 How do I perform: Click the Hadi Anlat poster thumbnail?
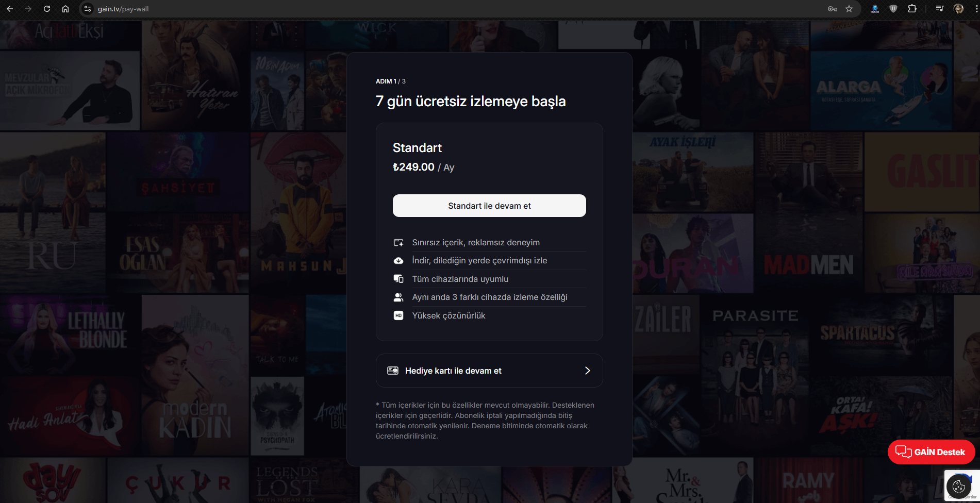pyautogui.click(x=70, y=416)
